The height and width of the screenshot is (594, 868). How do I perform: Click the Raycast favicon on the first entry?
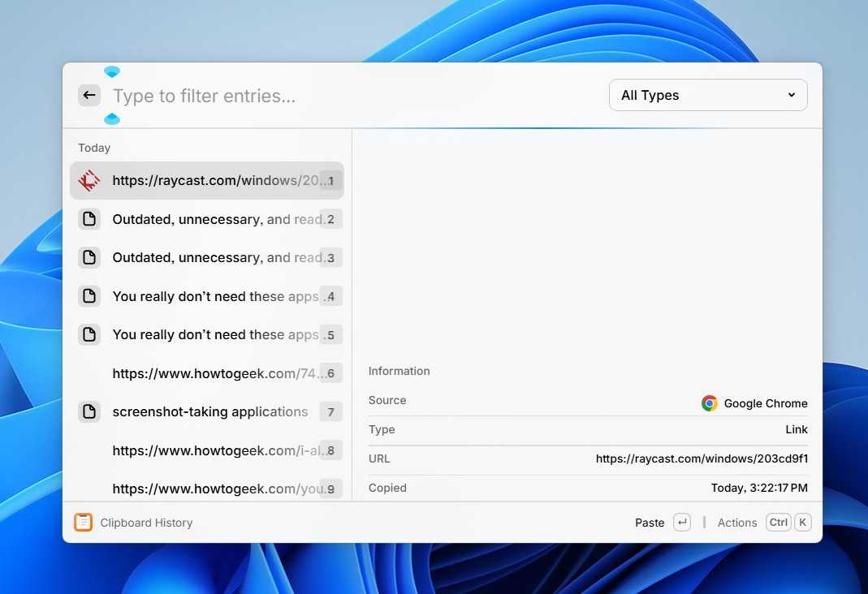point(89,180)
